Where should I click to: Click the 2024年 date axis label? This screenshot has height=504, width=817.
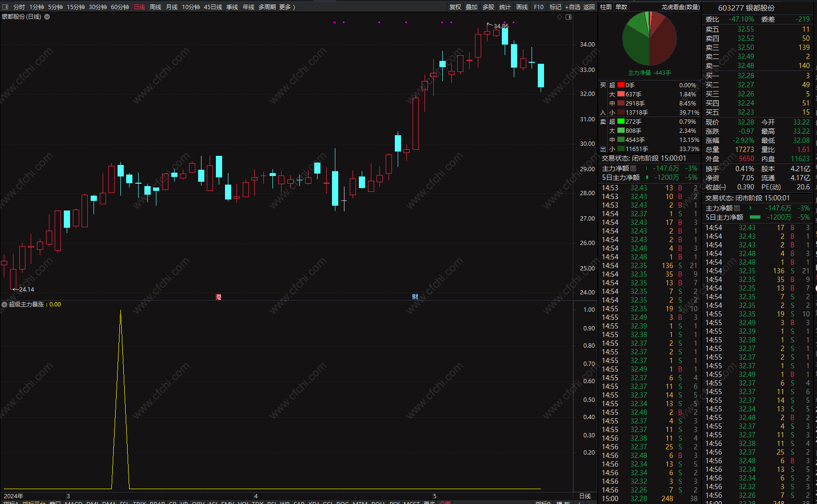[x=13, y=496]
